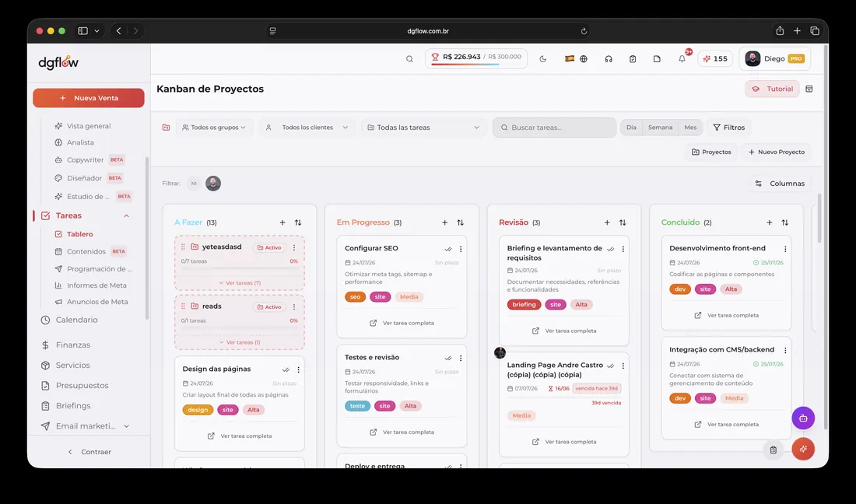Open Calendario in sidebar
Image resolution: width=856 pixels, height=504 pixels.
(x=70, y=320)
